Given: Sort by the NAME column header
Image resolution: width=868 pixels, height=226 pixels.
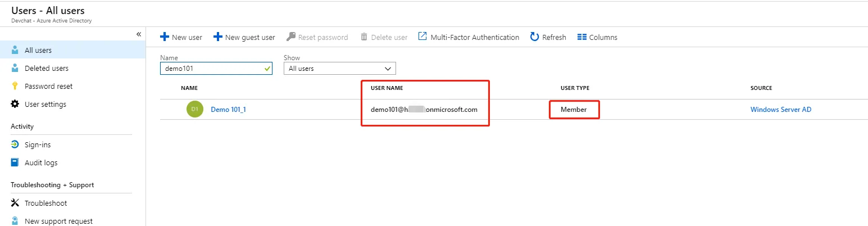Looking at the screenshot, I should point(189,88).
